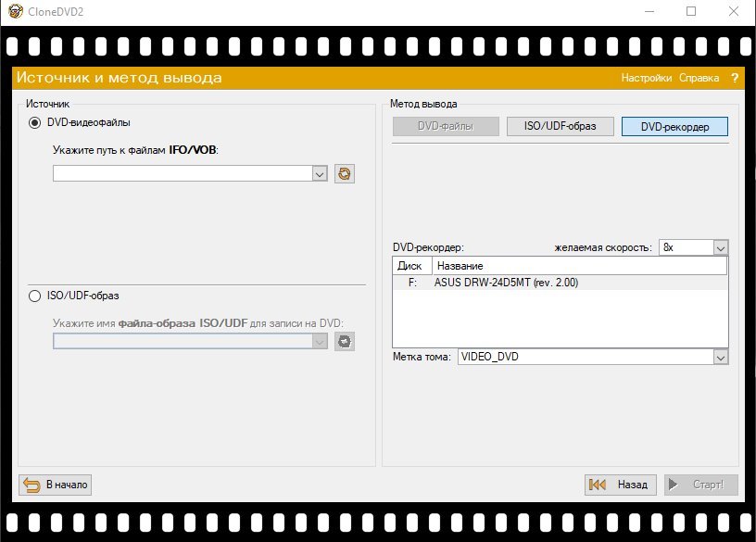Screen dimensions: 756x542
Task: Click the Название column header
Action: [x=580, y=266]
